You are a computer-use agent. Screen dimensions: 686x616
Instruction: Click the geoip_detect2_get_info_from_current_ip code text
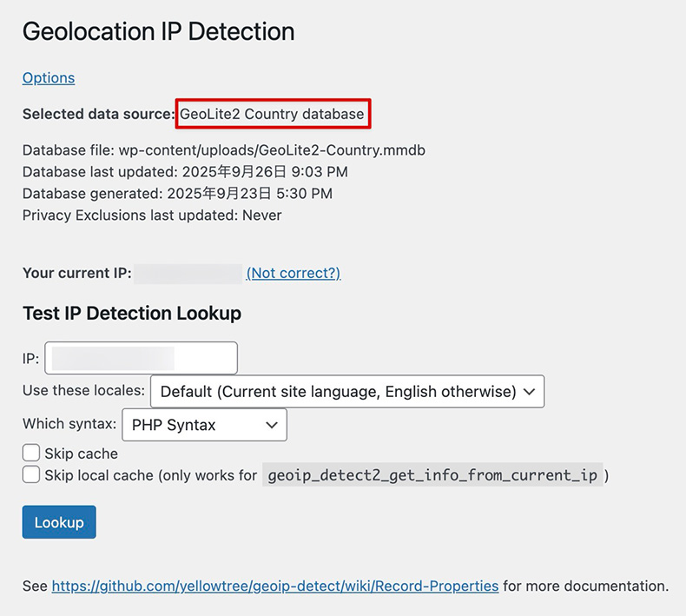coord(432,475)
